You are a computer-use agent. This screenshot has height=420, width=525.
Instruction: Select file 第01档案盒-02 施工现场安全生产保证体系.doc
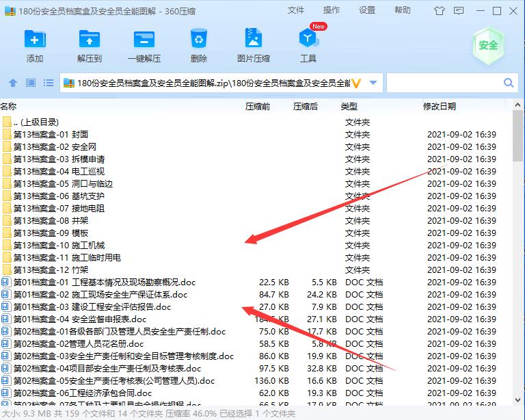[256, 295]
